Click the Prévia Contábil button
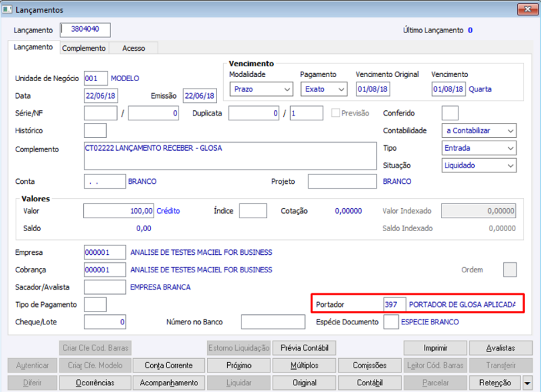The height and width of the screenshot is (392, 541). (304, 348)
